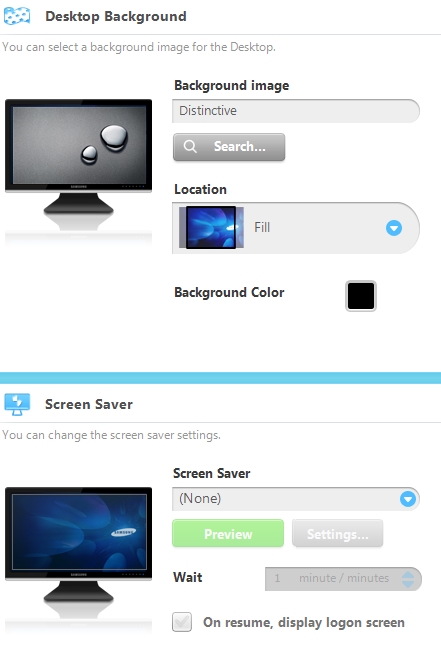Click the water drops desktop monitor preview
Viewport: 441px width, 661px height.
pos(78,165)
